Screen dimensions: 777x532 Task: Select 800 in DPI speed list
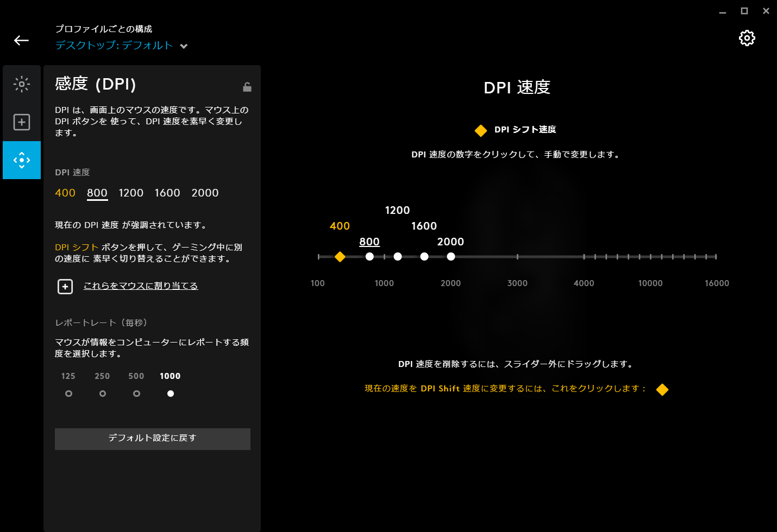(97, 193)
